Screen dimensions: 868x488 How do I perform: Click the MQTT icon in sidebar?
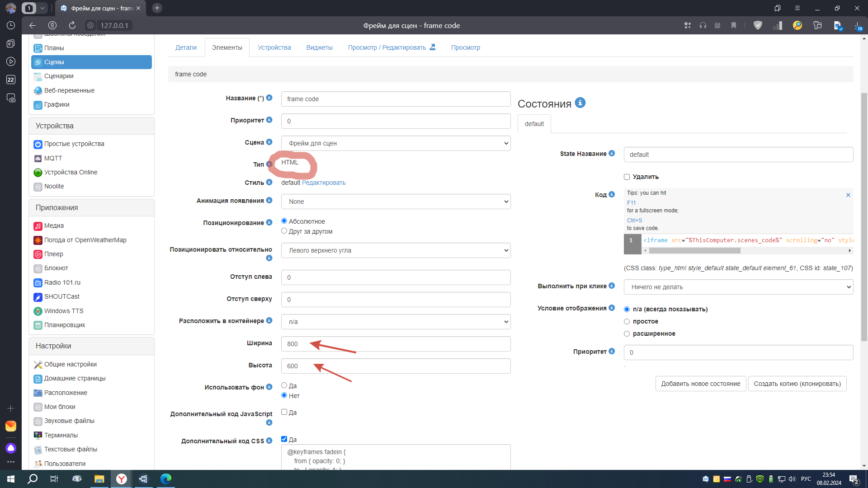tap(38, 158)
